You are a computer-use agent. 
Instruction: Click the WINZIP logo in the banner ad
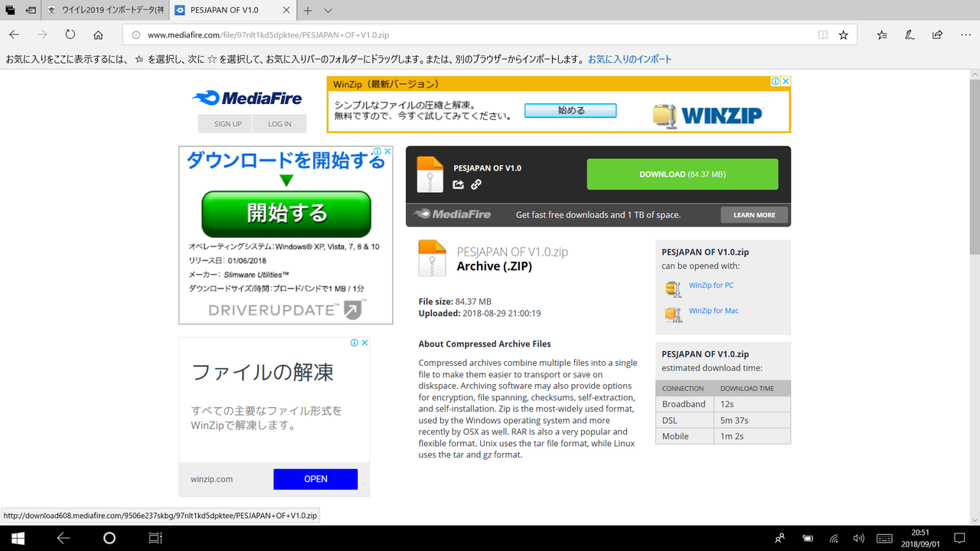coord(707,115)
